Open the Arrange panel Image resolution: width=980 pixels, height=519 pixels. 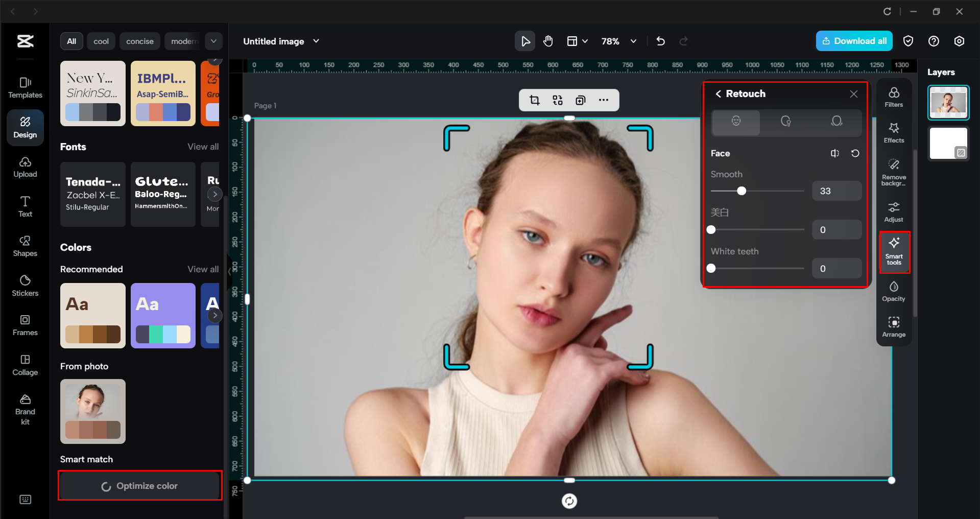point(893,326)
